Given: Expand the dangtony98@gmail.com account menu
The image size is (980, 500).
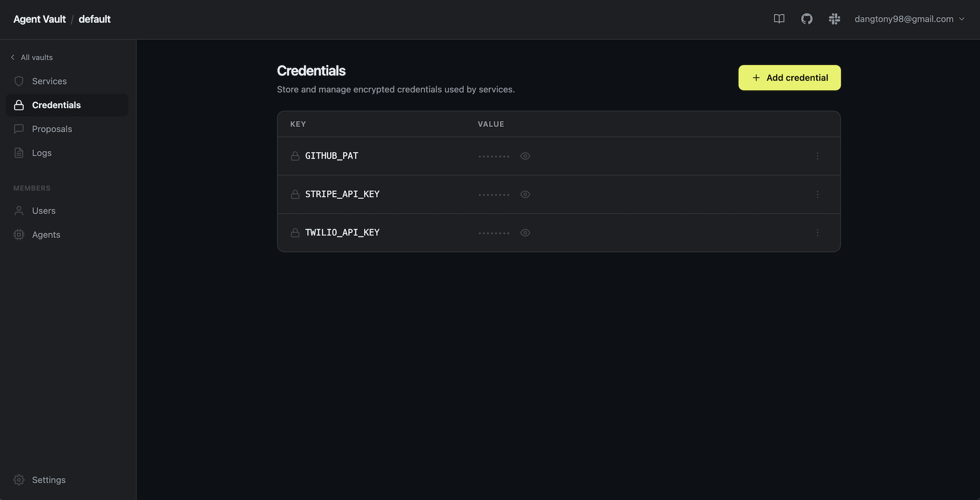Looking at the screenshot, I should coord(909,19).
